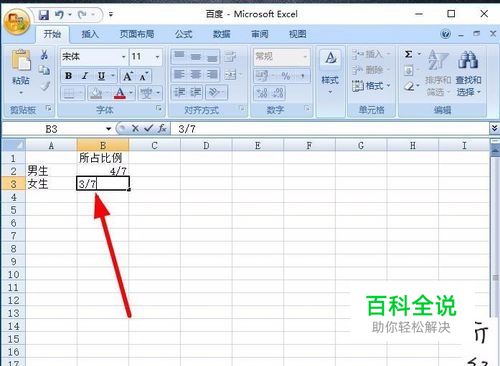Click the Office button orb
The width and height of the screenshot is (500, 366).
click(x=17, y=21)
